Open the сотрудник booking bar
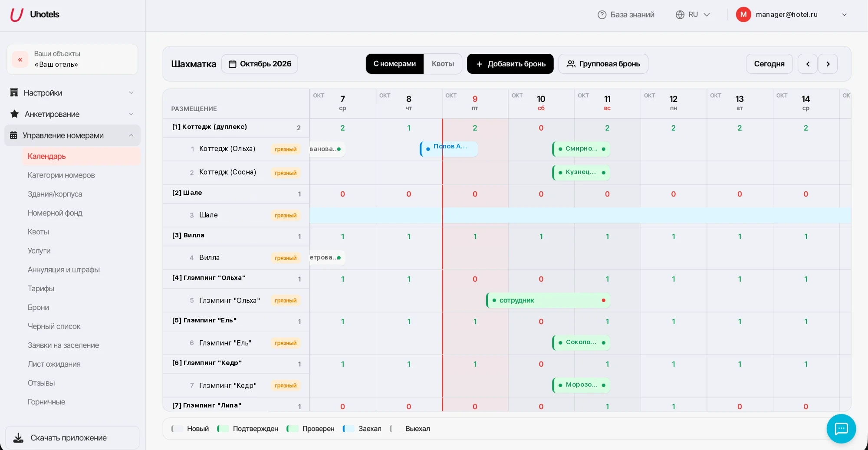 click(548, 300)
